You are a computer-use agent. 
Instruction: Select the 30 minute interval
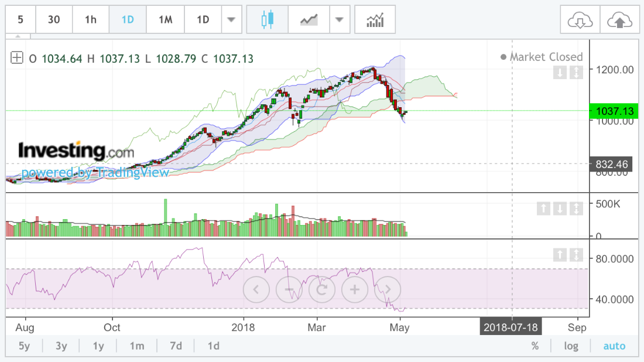[54, 19]
